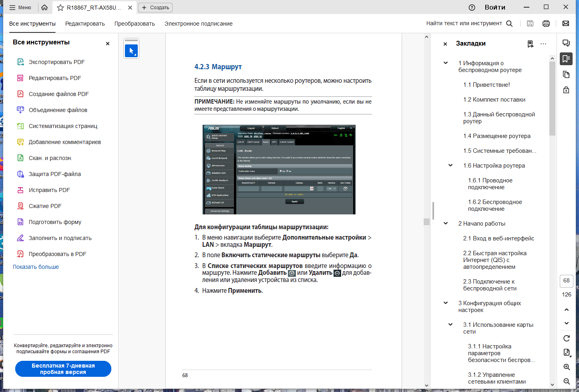The width and height of the screenshot is (579, 392).
Task: Click the add bookmark icon
Action: point(530,44)
